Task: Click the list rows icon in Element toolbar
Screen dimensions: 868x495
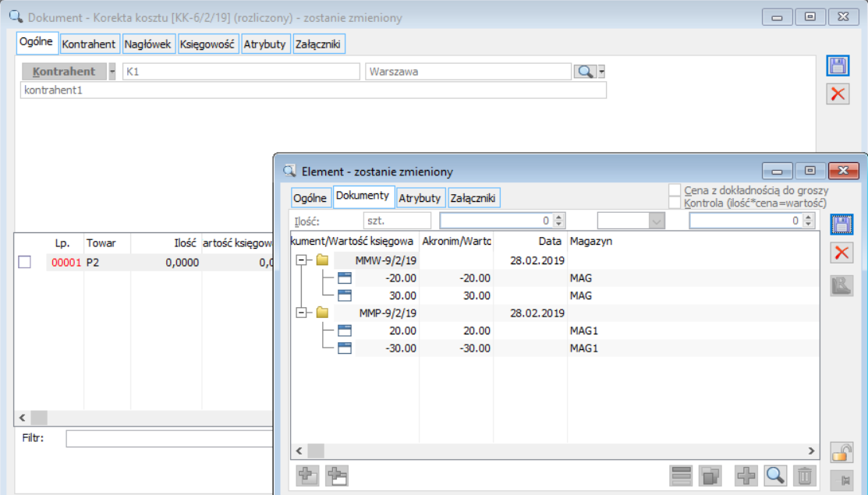Action: tap(681, 476)
